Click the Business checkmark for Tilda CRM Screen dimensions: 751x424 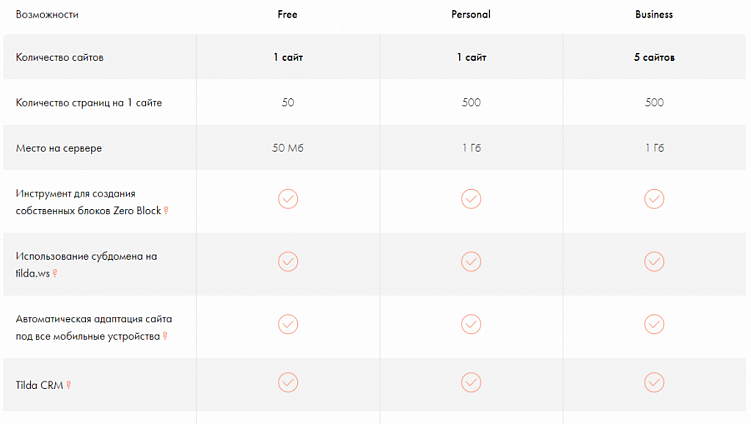(x=654, y=382)
